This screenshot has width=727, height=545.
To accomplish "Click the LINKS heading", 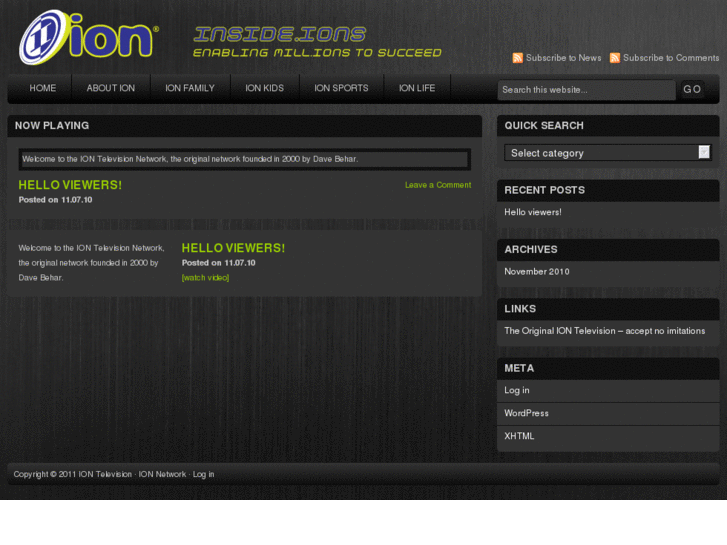I will coord(520,309).
